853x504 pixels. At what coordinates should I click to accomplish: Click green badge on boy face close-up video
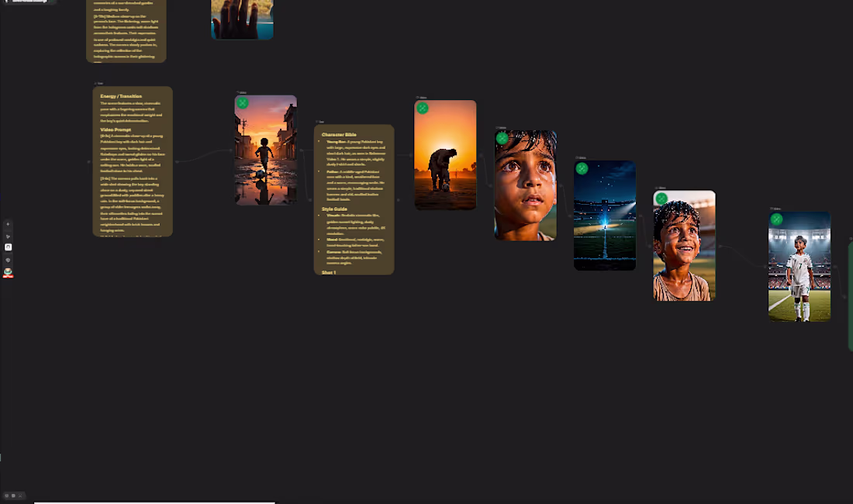(x=502, y=139)
